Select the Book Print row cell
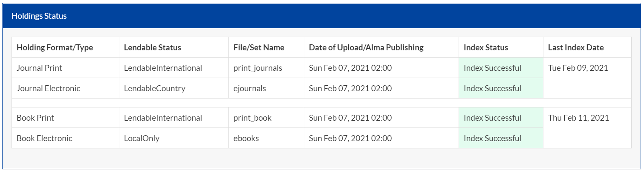The width and height of the screenshot is (644, 171). (x=35, y=118)
